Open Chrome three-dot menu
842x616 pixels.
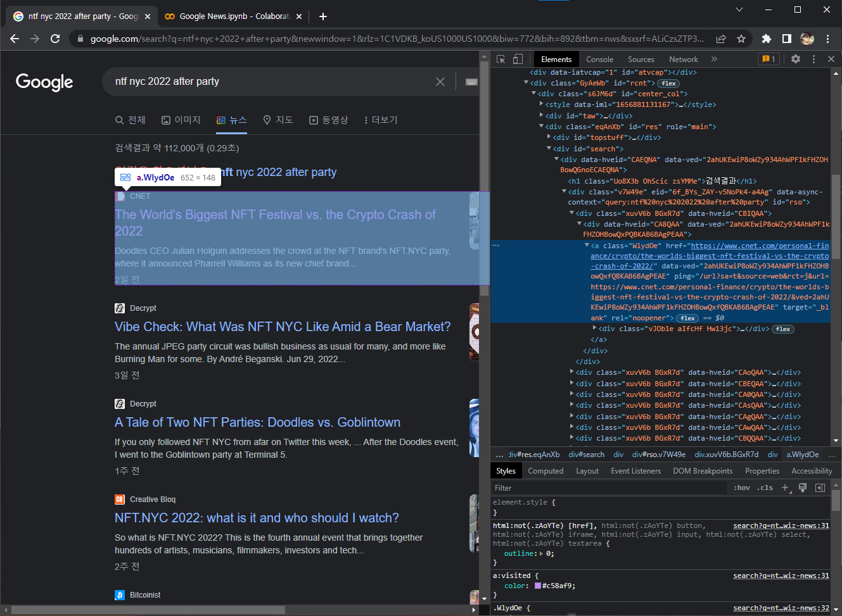827,39
